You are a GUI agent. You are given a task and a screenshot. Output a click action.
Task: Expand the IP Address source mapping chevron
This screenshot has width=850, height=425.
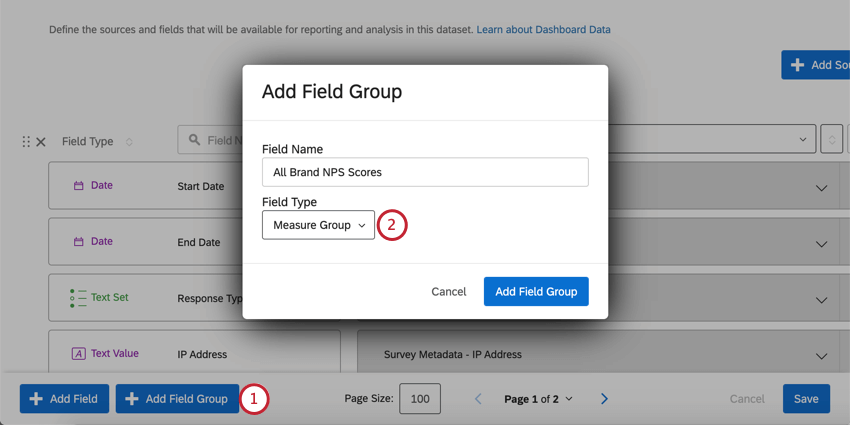[822, 355]
